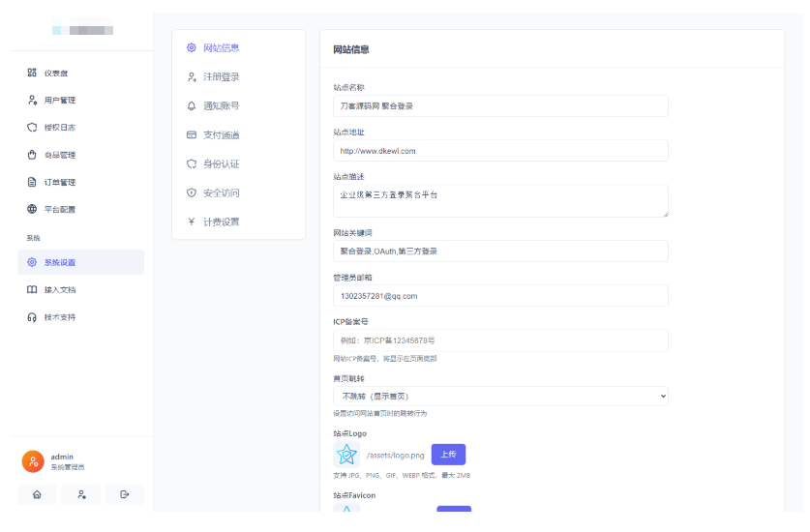Click the bag icon beside 商品管理
This screenshot has width=810, height=532.
coord(32,155)
